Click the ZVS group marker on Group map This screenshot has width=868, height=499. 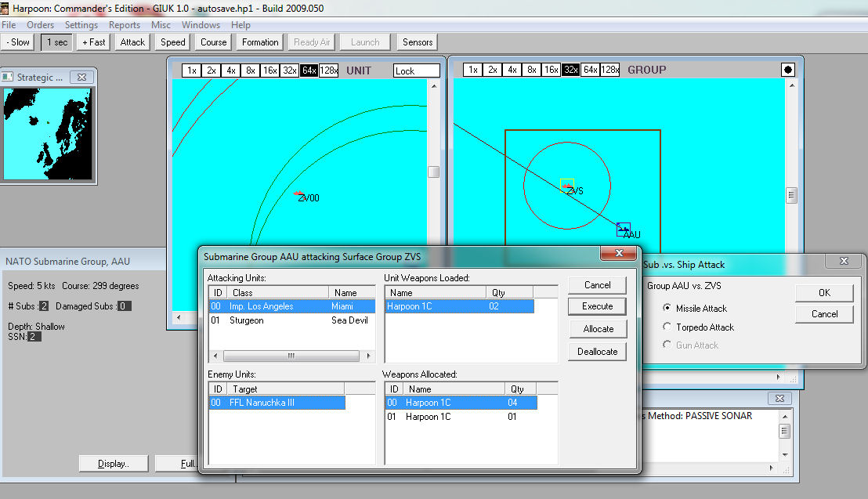point(567,186)
